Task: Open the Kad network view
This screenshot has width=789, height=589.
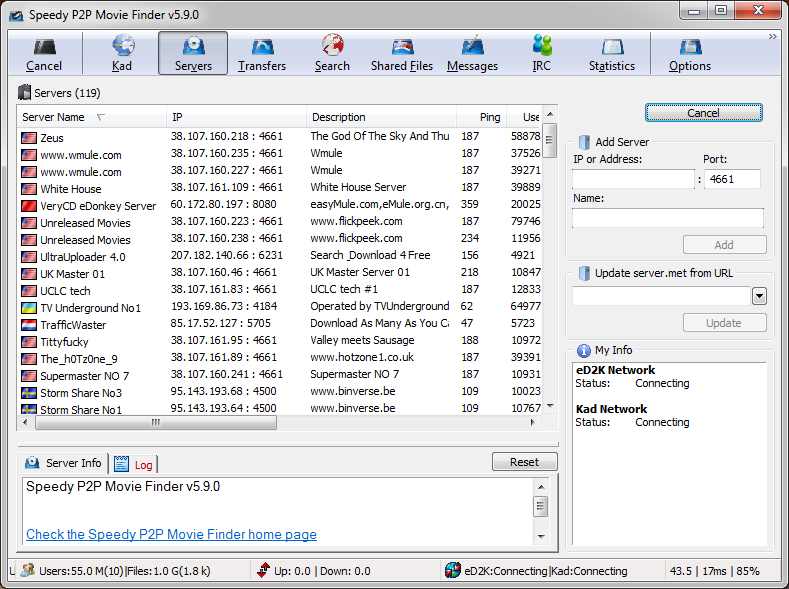Action: point(122,53)
